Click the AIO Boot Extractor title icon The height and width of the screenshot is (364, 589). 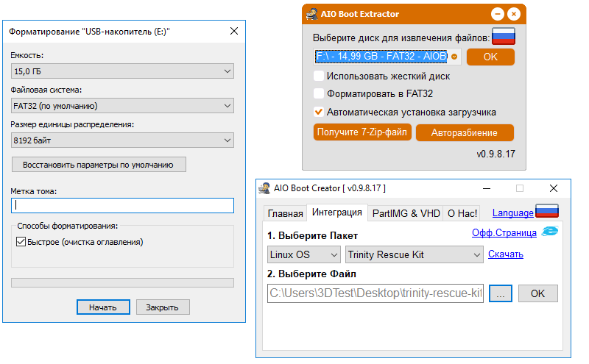tap(311, 14)
